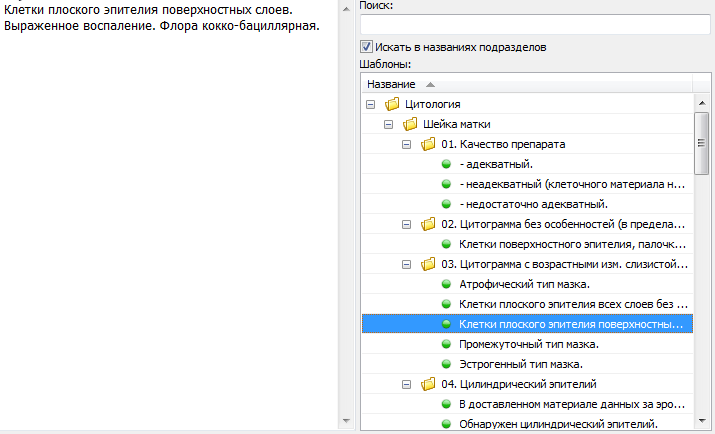
Task: Collapse the Цитология tree node
Action: point(371,104)
